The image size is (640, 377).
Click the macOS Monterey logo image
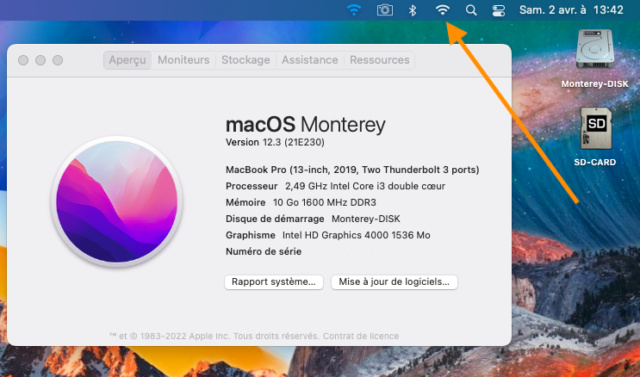117,201
